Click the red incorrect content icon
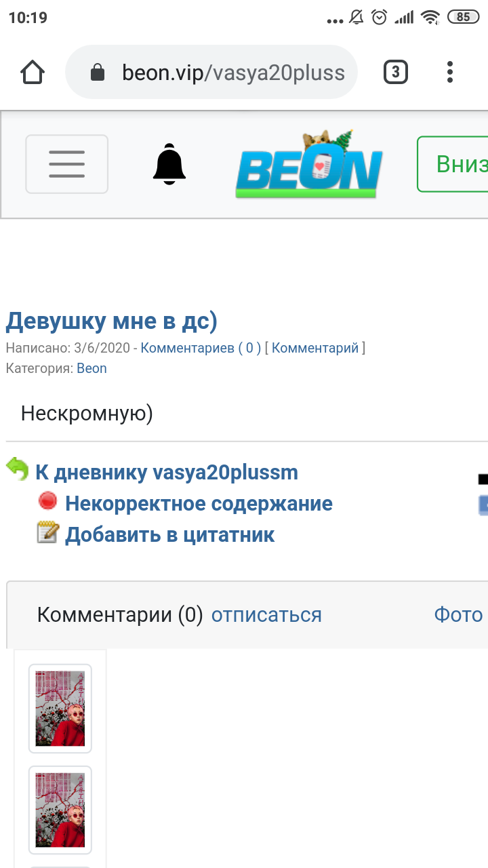Screen dimensions: 488x868 pyautogui.click(x=47, y=502)
